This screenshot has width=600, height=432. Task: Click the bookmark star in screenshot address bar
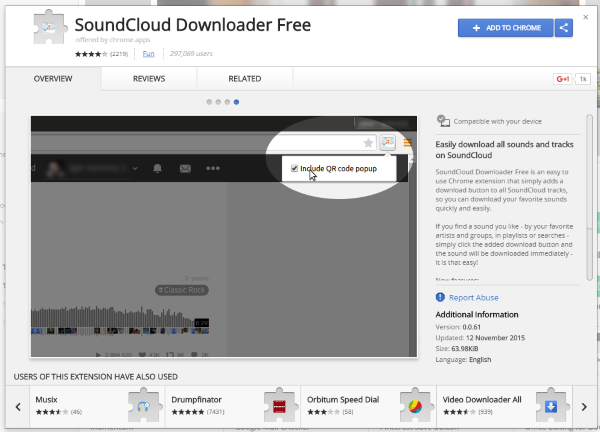click(x=368, y=143)
